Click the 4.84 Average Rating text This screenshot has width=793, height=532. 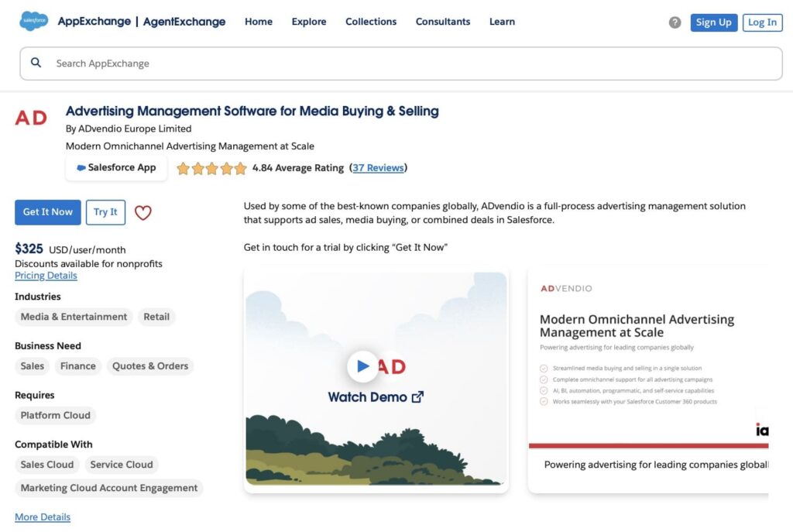click(x=298, y=168)
